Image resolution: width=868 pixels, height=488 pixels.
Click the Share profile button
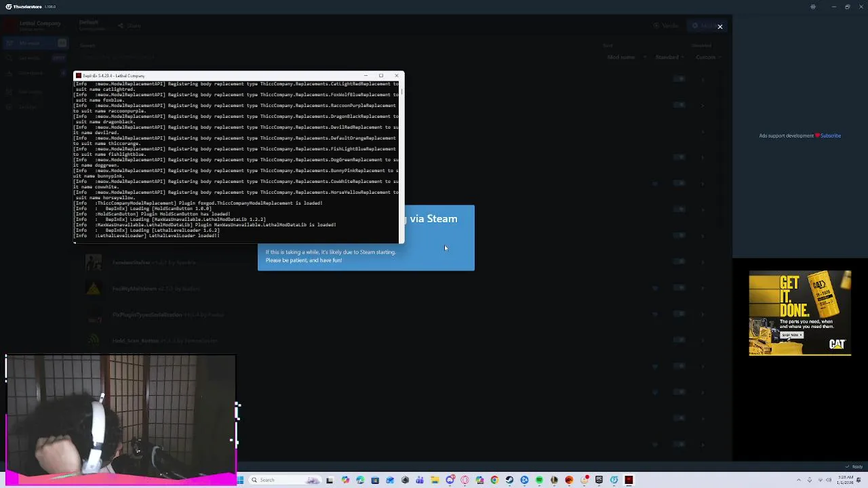tap(130, 26)
